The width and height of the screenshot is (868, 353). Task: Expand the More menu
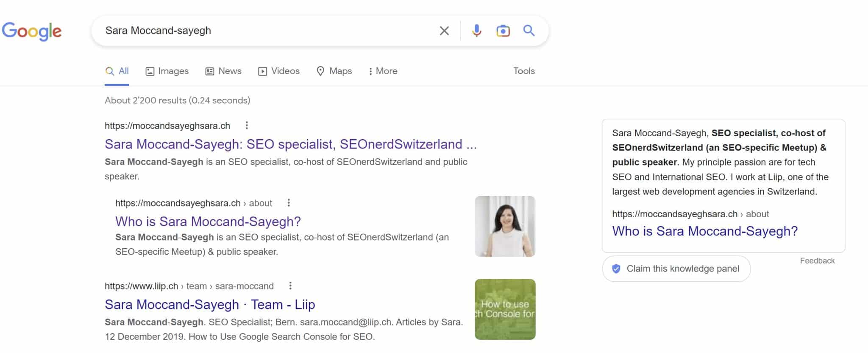pos(383,71)
